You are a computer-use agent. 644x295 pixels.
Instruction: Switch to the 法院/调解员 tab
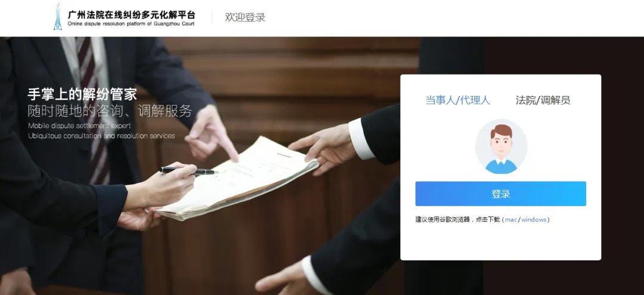(543, 100)
